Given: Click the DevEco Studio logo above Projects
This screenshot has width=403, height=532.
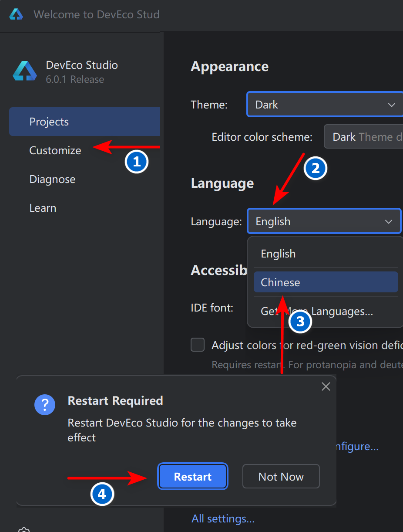Looking at the screenshot, I should click(x=25, y=71).
